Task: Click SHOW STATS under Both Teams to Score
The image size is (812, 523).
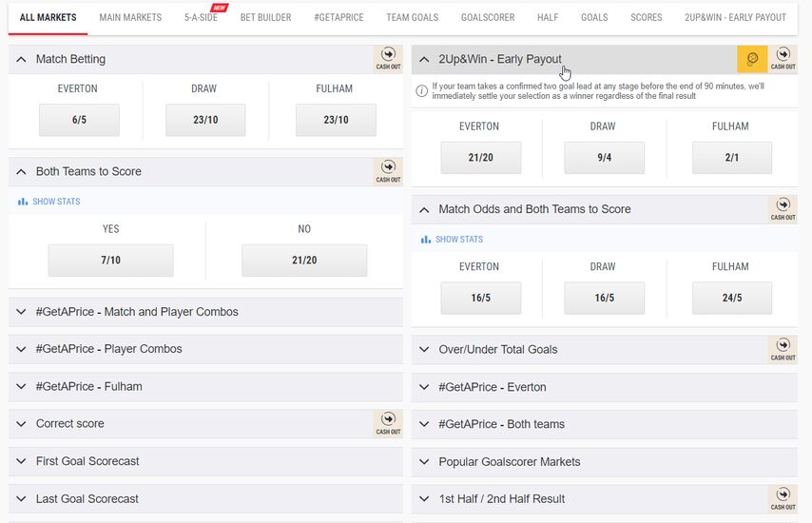Action: tap(56, 202)
